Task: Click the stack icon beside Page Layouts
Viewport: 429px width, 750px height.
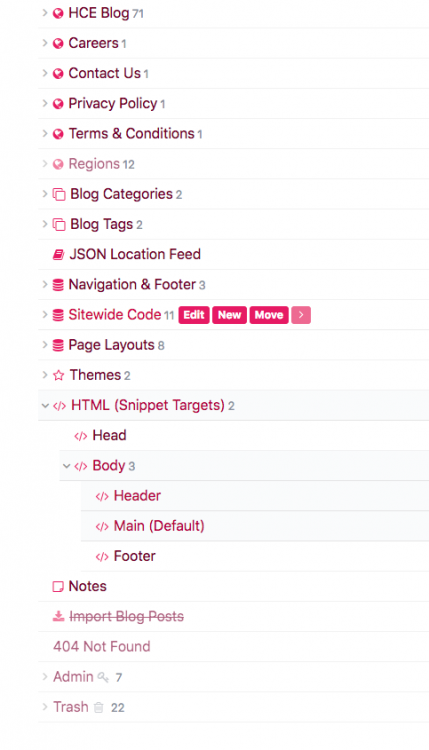Action: pyautogui.click(x=58, y=345)
